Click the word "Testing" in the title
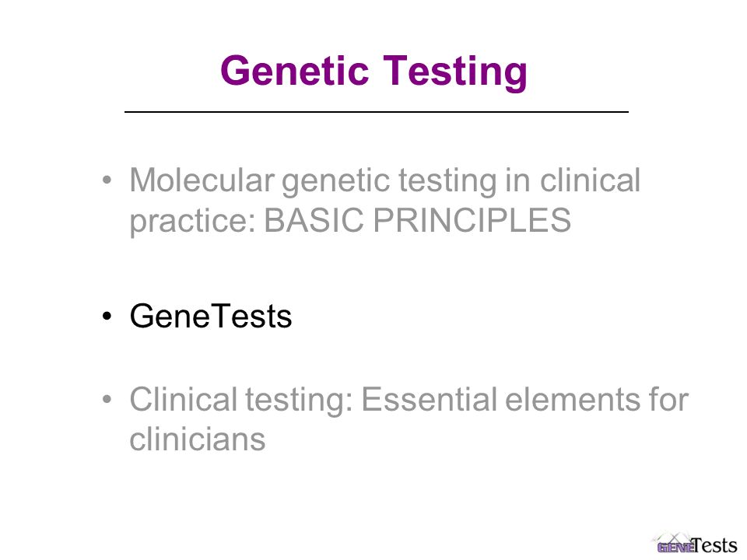The width and height of the screenshot is (747, 560). pos(455,72)
